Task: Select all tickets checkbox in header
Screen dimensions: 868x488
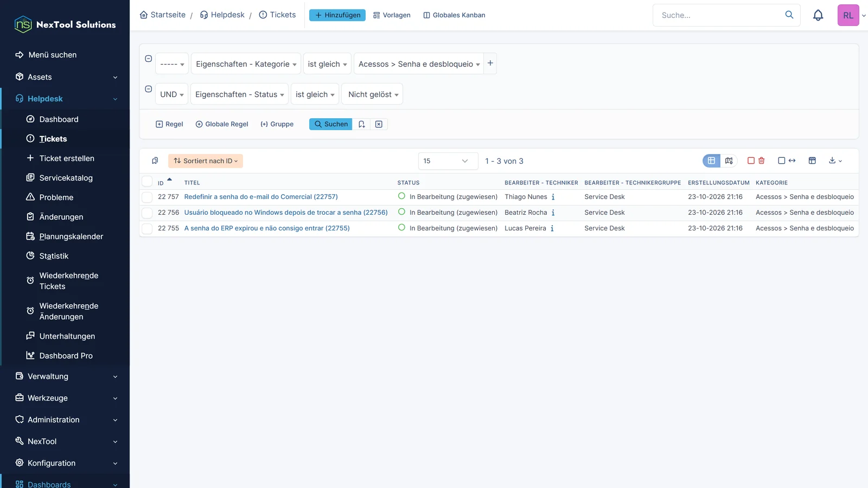Action: point(147,182)
